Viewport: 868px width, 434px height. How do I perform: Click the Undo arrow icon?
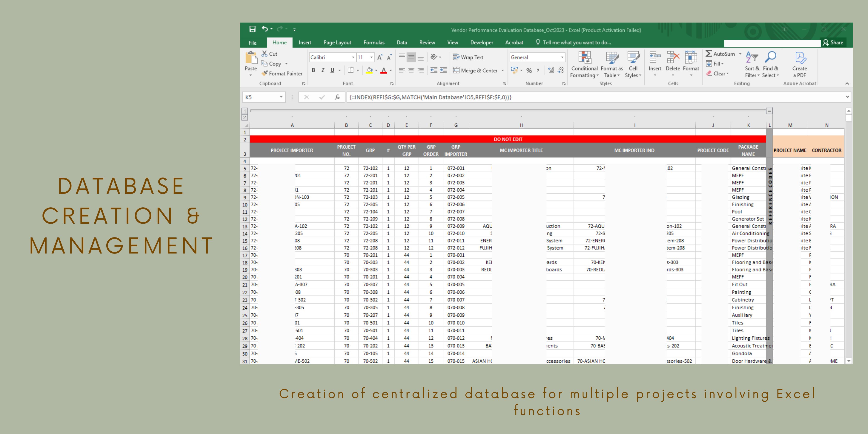pos(265,29)
